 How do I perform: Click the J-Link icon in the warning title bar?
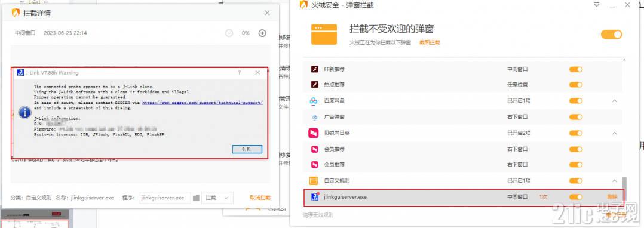point(20,73)
